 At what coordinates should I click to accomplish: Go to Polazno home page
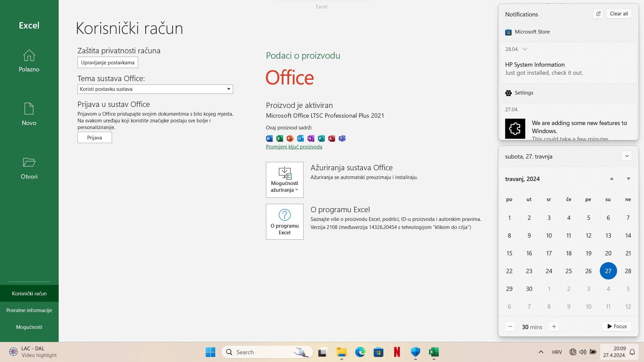pyautogui.click(x=29, y=61)
